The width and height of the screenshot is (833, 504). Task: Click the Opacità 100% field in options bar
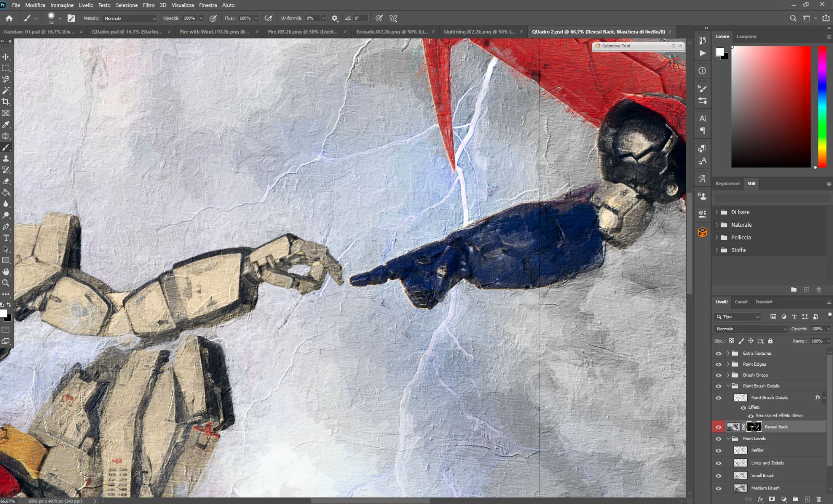[x=189, y=18]
